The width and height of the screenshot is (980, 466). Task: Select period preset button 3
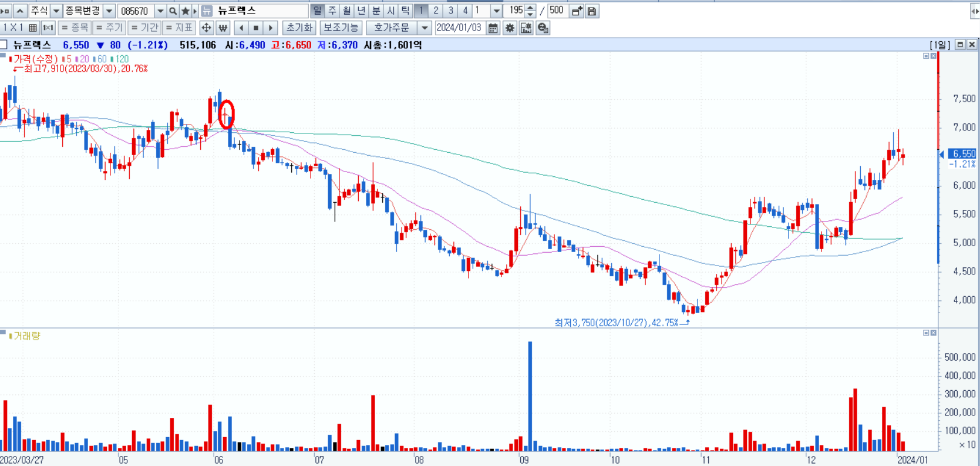450,11
